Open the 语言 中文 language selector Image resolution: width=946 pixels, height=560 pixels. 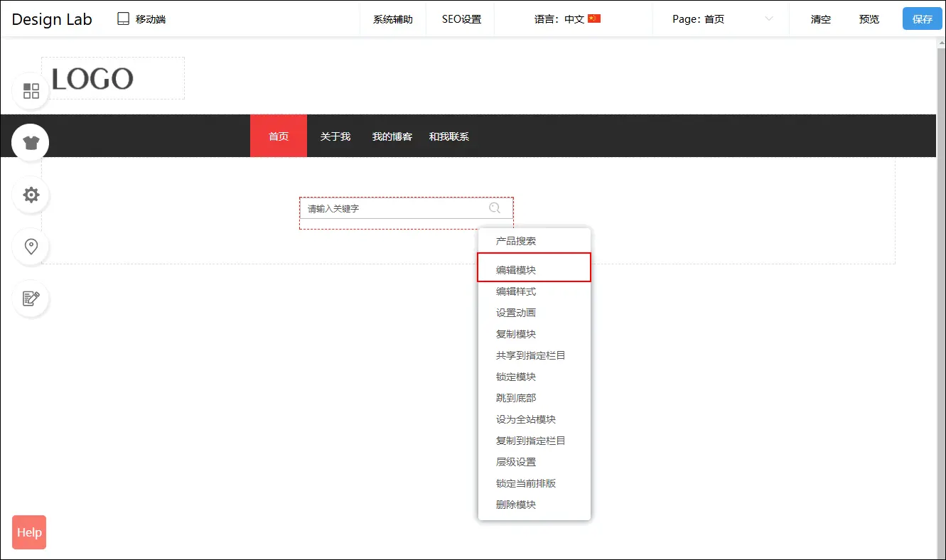pyautogui.click(x=567, y=19)
